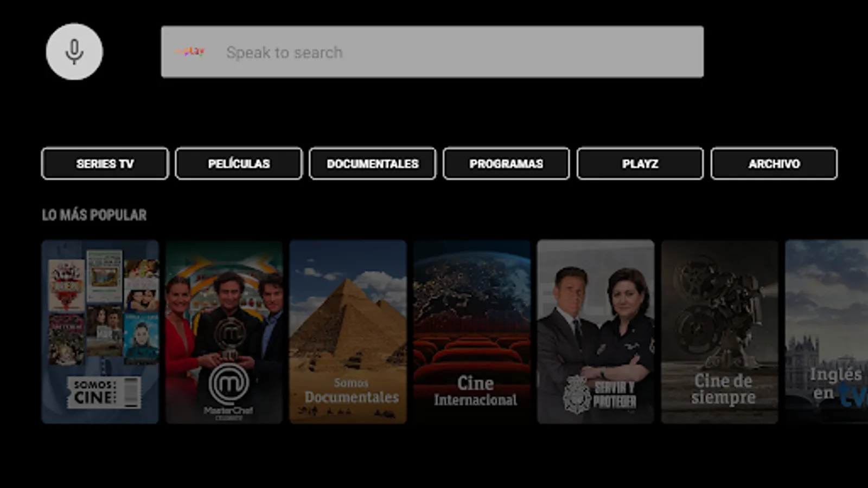The height and width of the screenshot is (488, 868).
Task: Open the Somos Cine poster
Action: pos(100,332)
